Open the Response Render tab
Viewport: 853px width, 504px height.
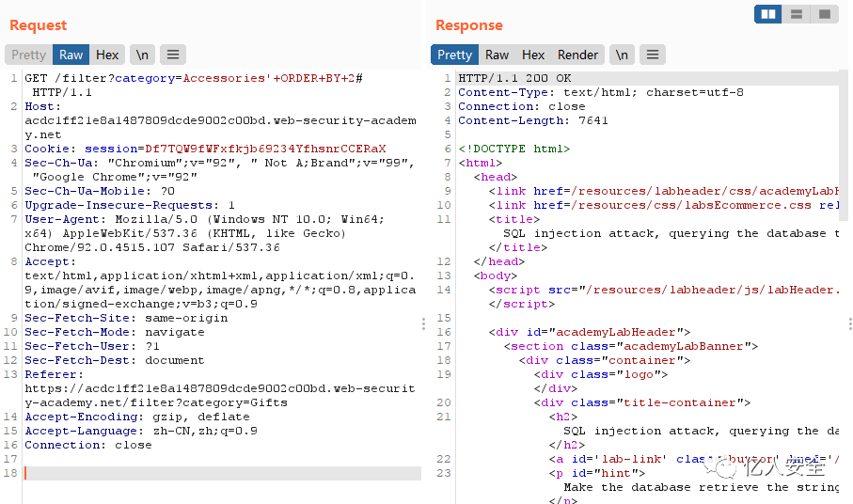[x=577, y=55]
